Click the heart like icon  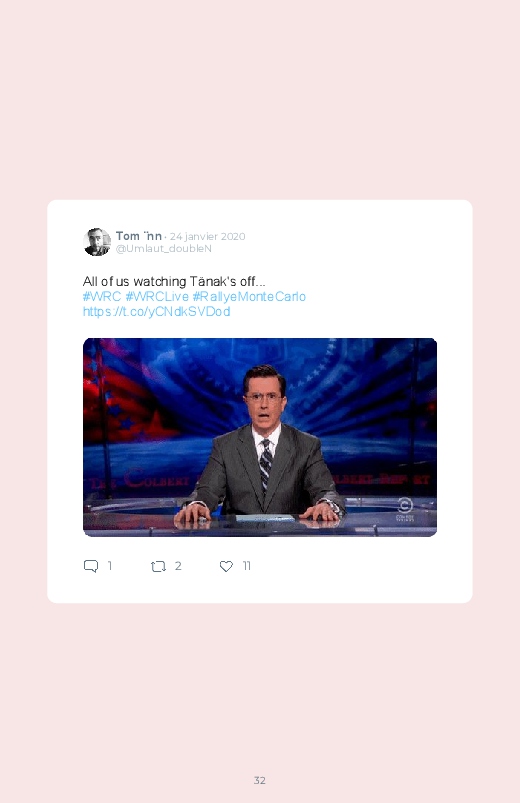coord(226,566)
